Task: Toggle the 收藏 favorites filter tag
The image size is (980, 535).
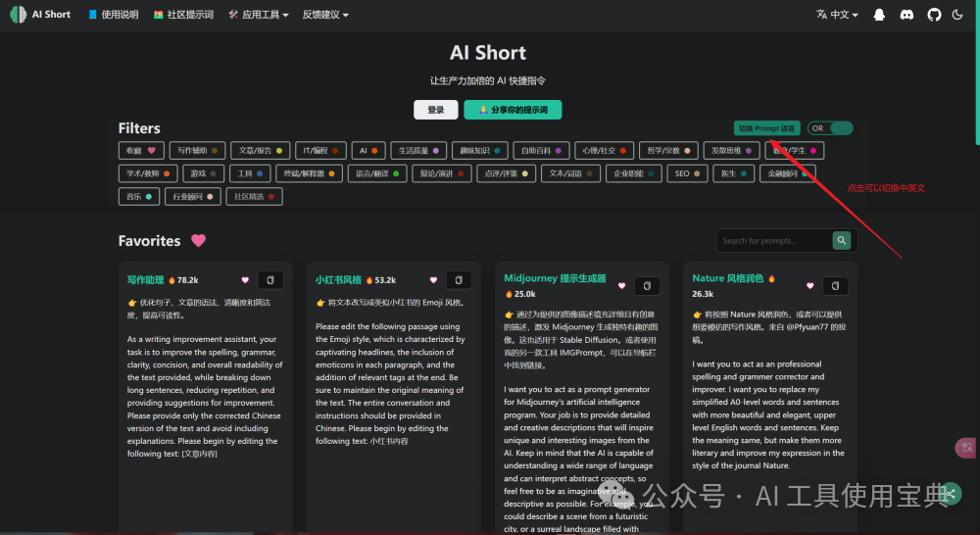Action: pyautogui.click(x=141, y=151)
